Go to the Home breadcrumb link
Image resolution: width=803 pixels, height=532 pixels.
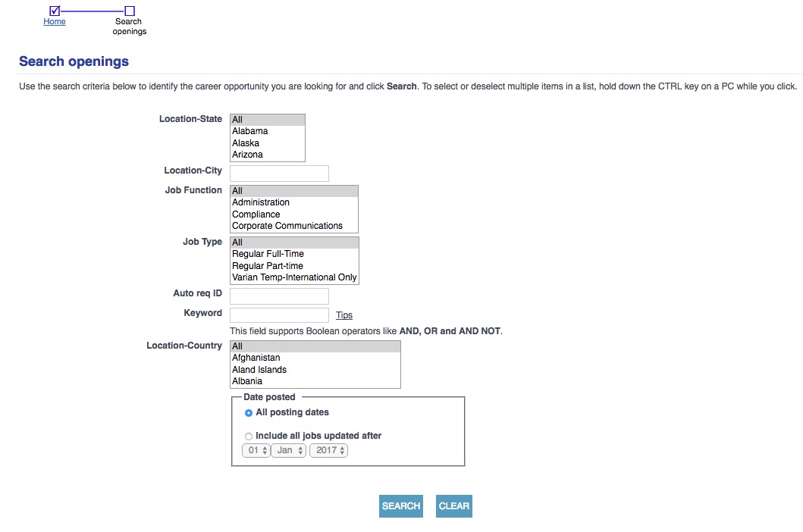pyautogui.click(x=55, y=21)
